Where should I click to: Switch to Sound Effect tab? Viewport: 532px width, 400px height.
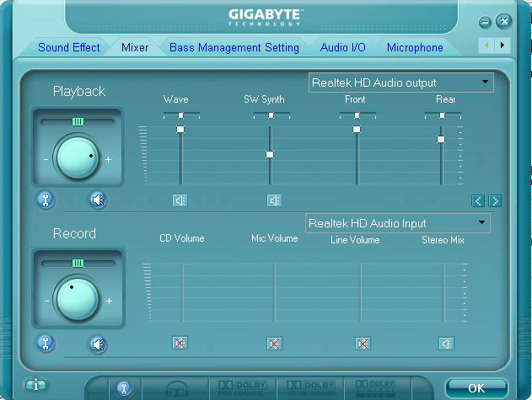point(69,47)
